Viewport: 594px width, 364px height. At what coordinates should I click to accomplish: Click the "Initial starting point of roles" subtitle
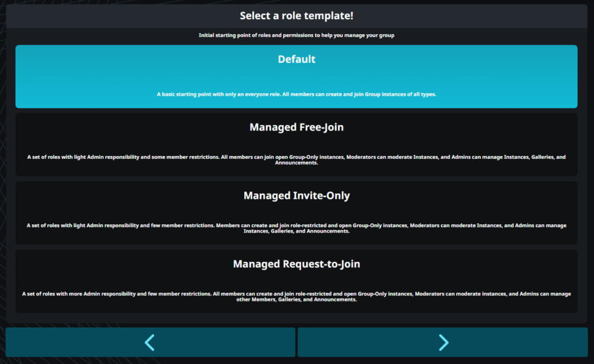tap(296, 35)
